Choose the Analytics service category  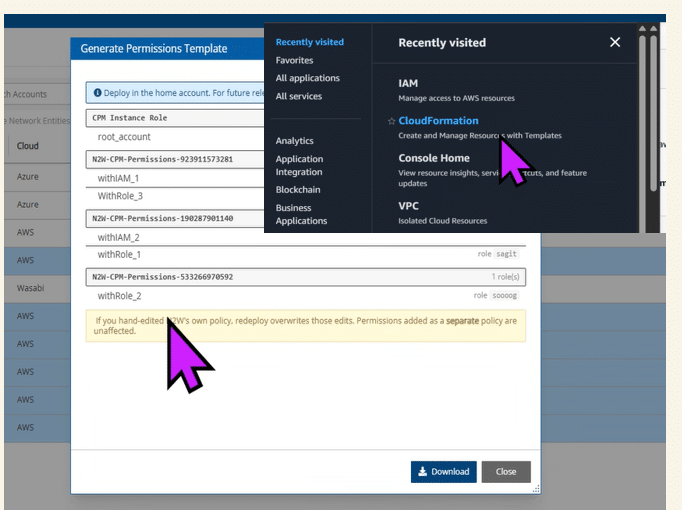294,141
